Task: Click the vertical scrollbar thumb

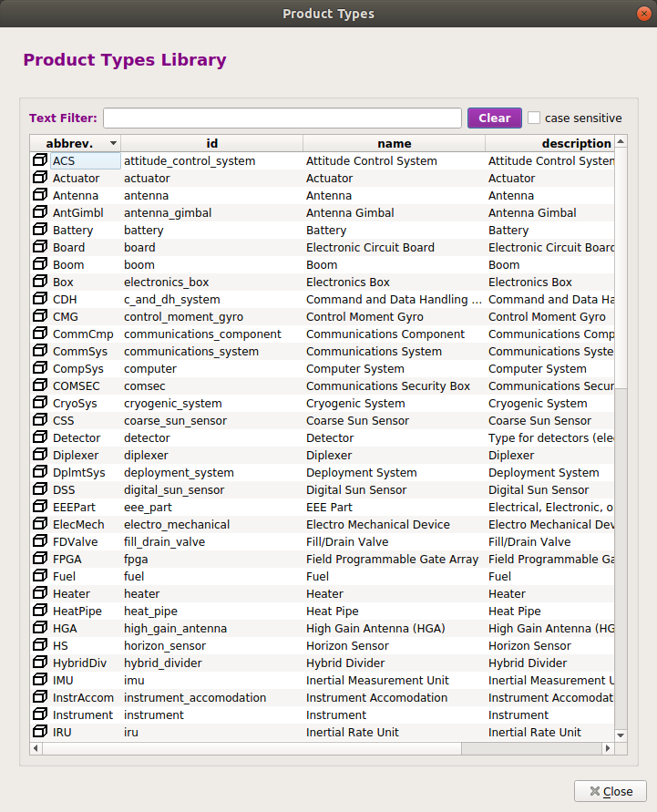Action: [621, 268]
